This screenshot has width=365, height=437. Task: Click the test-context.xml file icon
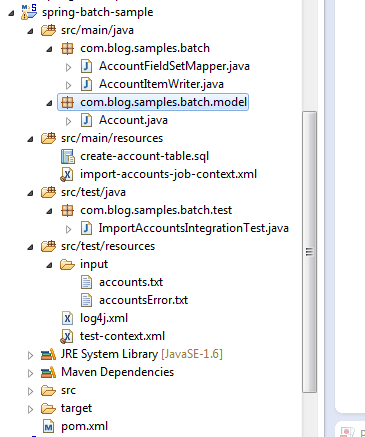click(x=67, y=336)
